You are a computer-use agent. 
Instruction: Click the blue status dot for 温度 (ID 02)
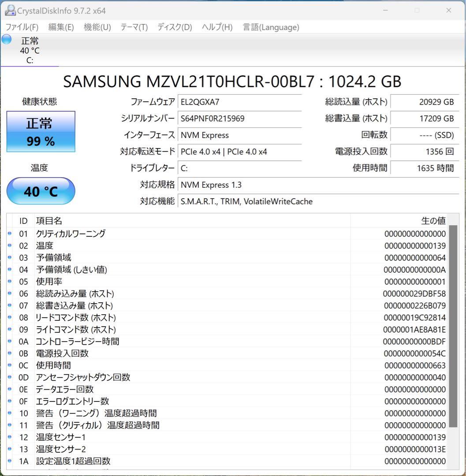[x=10, y=245]
